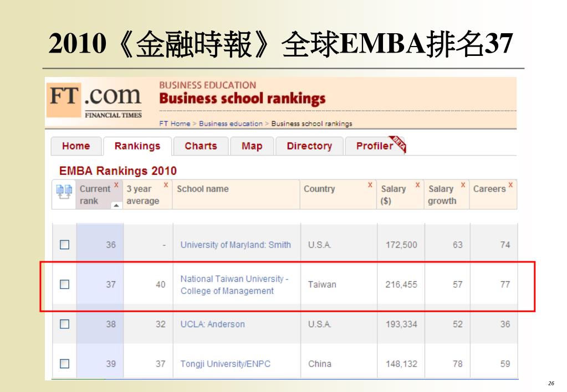This screenshot has width=567, height=392.
Task: Open National Taiwan University College of Management link
Action: tap(234, 285)
